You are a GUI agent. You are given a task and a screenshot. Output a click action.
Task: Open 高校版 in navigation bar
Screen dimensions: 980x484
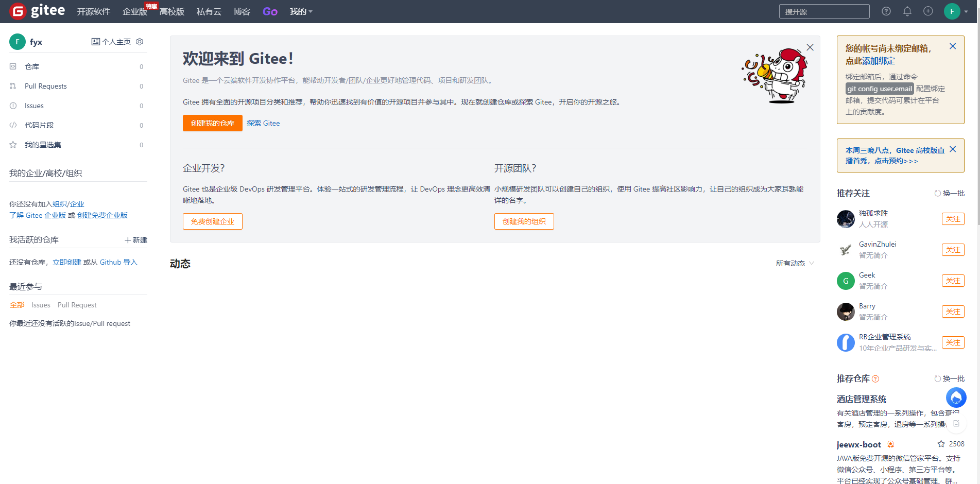coord(172,11)
